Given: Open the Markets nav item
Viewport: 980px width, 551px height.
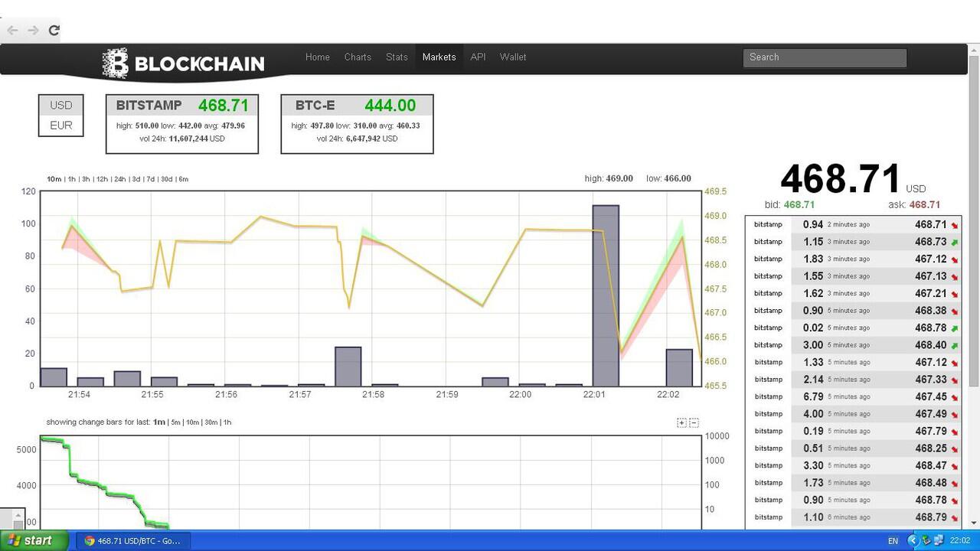Looking at the screenshot, I should pyautogui.click(x=439, y=57).
